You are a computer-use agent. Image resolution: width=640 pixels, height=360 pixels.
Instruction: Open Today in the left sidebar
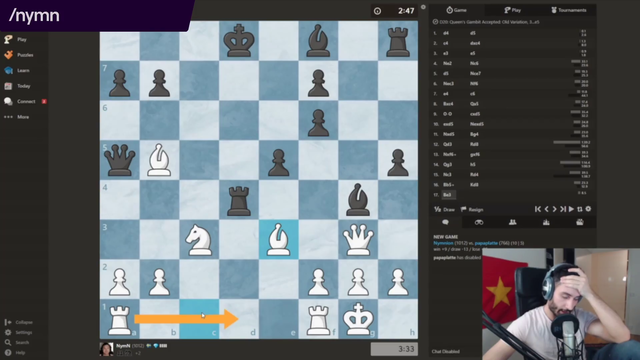(18, 86)
